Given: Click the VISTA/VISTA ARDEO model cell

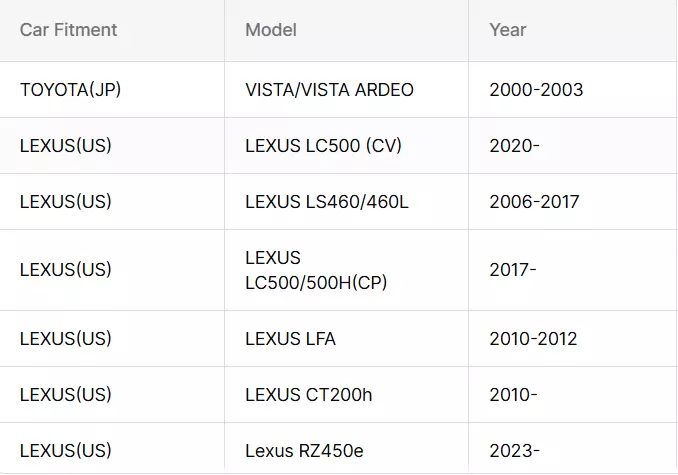Looking at the screenshot, I should 329,90.
